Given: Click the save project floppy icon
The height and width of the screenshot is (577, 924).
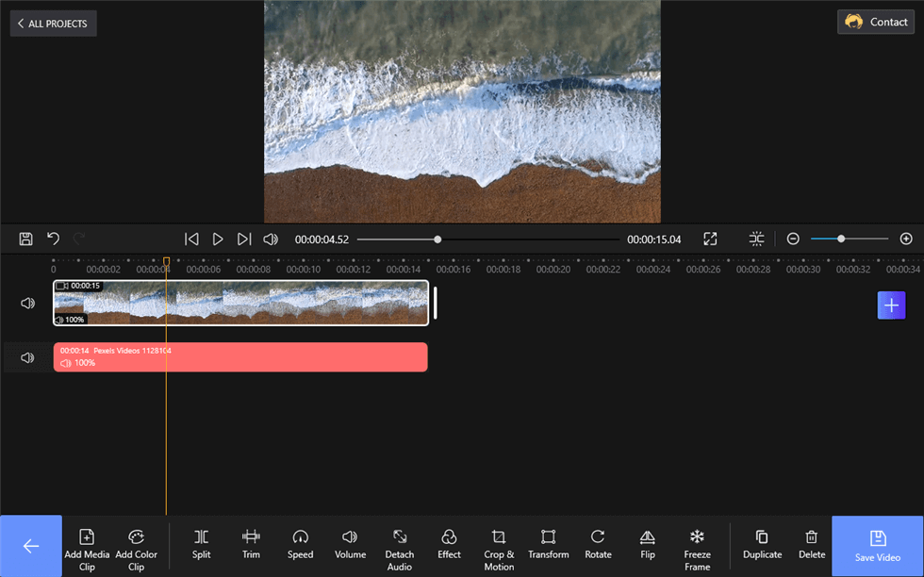Looking at the screenshot, I should pos(26,239).
